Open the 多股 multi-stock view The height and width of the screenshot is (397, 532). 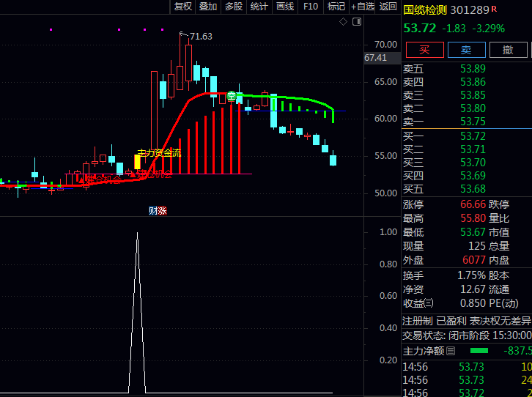[x=234, y=7]
